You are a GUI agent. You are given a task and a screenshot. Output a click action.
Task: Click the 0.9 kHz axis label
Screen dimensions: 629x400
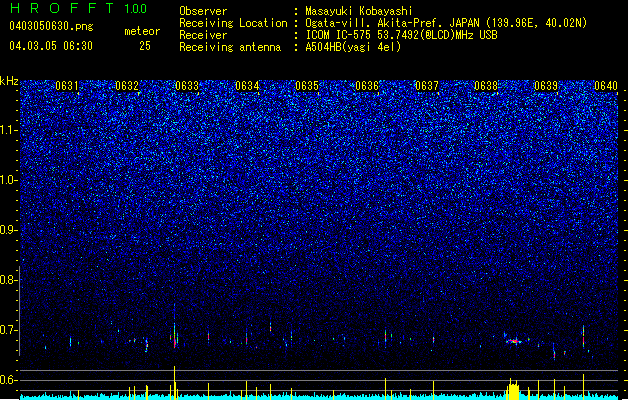pos(9,230)
